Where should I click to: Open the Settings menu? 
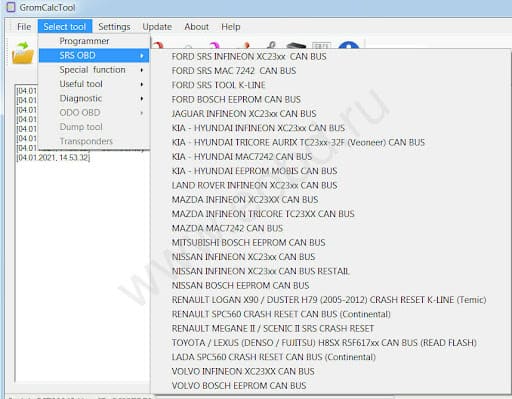pos(114,27)
